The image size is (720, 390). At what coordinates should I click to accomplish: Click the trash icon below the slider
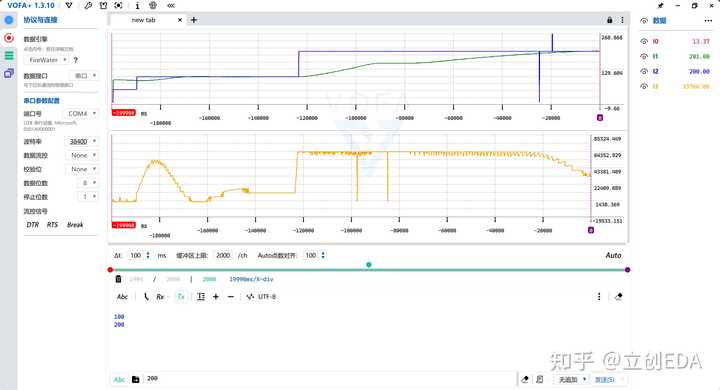click(118, 279)
